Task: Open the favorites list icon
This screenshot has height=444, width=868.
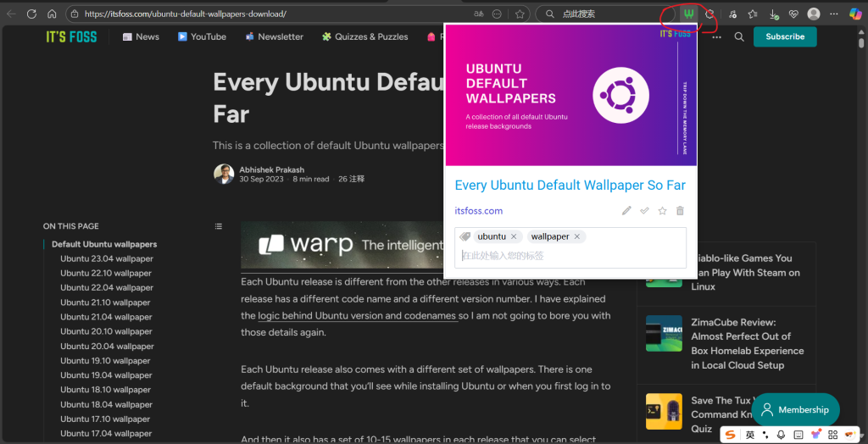Action: 752,14
